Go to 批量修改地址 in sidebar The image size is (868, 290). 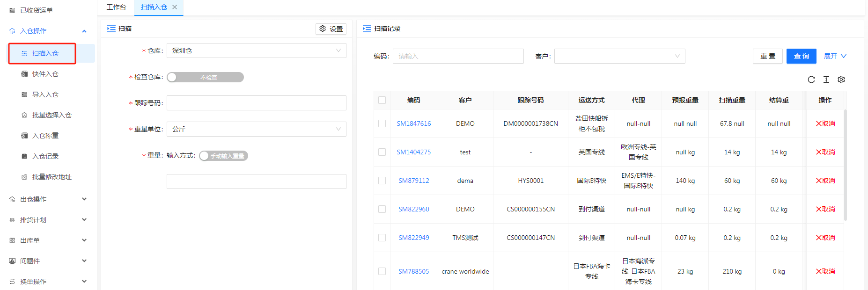coord(51,177)
